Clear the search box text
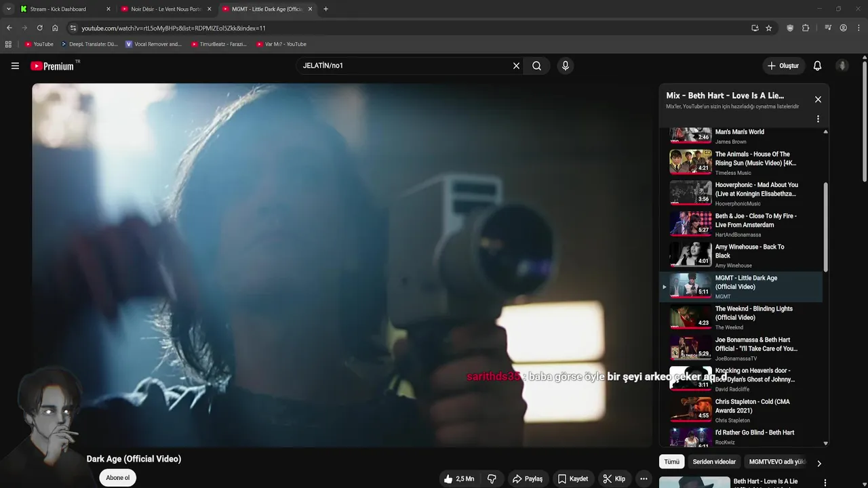The width and height of the screenshot is (868, 488). point(516,66)
